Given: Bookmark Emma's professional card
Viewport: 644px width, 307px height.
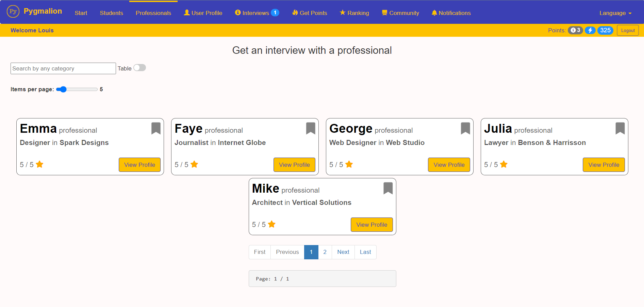Looking at the screenshot, I should (156, 128).
